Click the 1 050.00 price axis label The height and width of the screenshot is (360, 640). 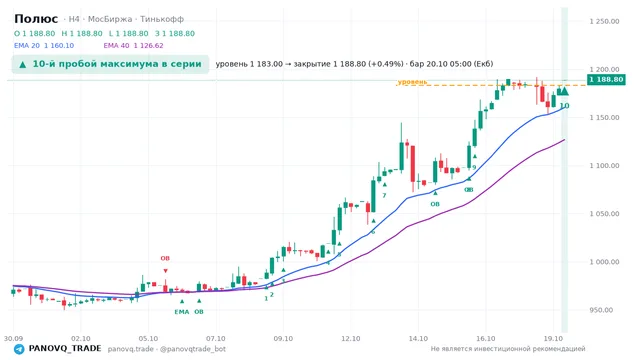tap(604, 214)
